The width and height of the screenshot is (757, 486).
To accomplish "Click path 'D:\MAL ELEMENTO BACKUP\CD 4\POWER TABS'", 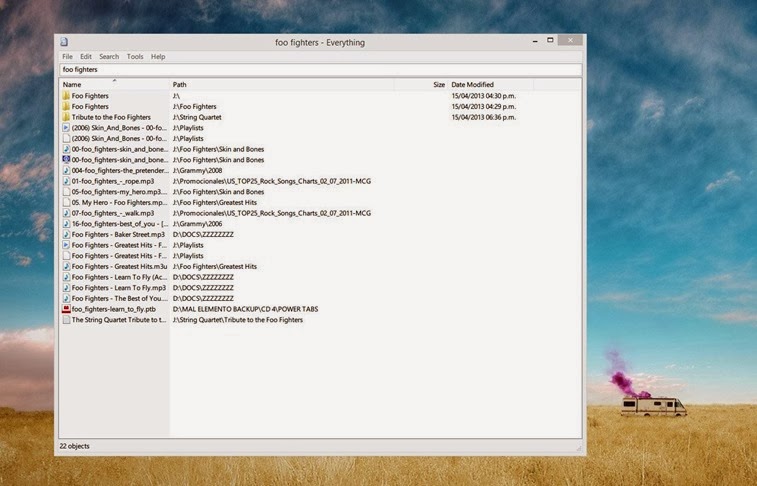I will click(245, 309).
